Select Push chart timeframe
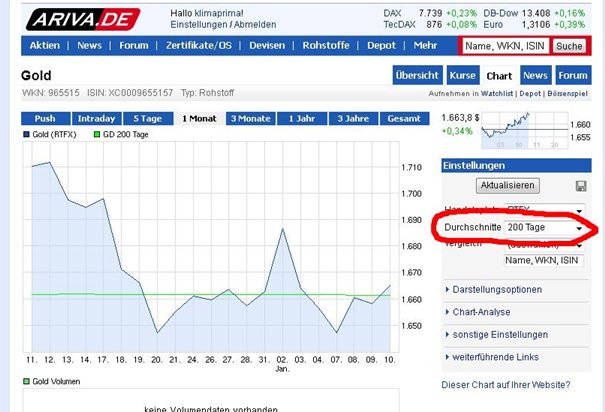The height and width of the screenshot is (412, 605). 46,118
